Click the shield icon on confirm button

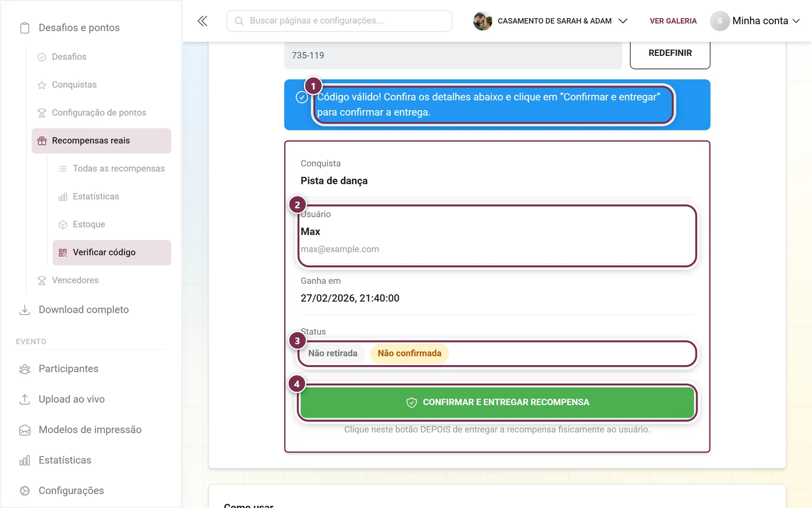point(412,402)
